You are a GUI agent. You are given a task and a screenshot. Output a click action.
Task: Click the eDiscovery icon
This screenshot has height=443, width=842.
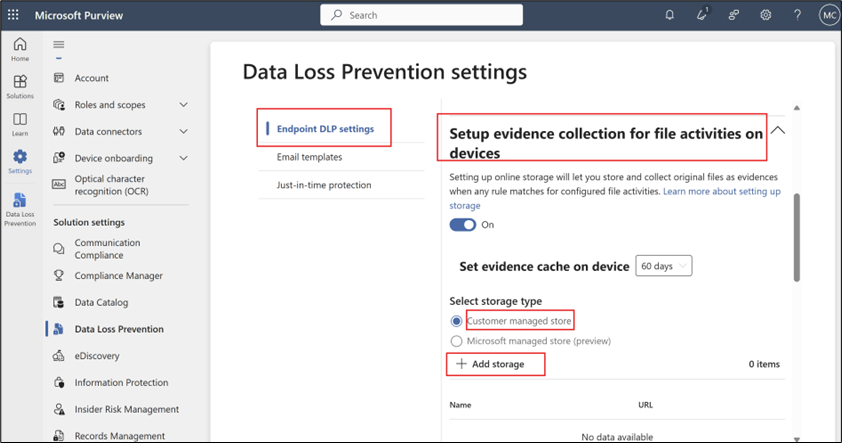[59, 355]
